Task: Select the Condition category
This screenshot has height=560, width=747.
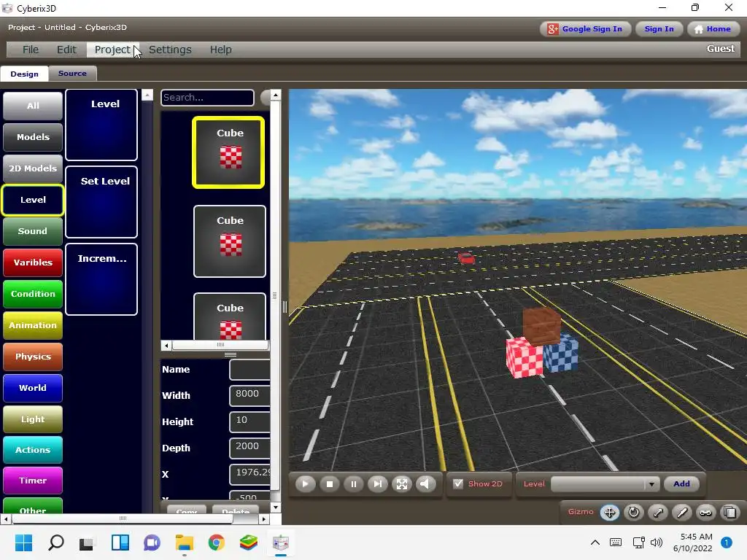Action: [x=33, y=294]
